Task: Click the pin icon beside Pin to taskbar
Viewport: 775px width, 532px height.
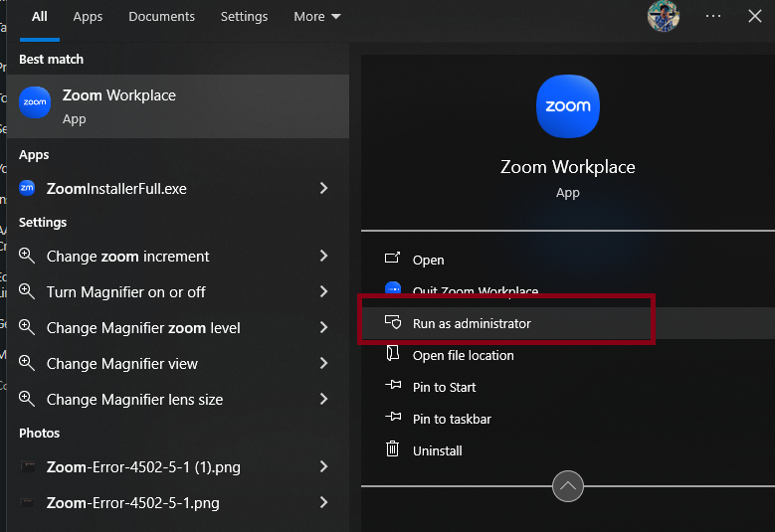Action: tap(393, 417)
